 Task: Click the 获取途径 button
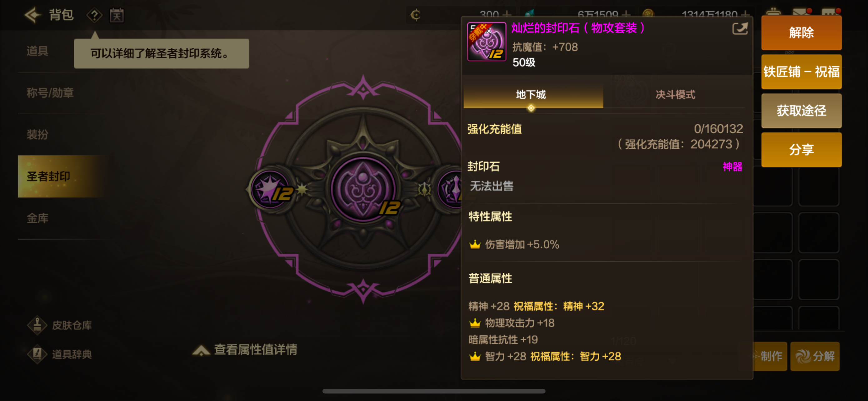click(x=801, y=111)
